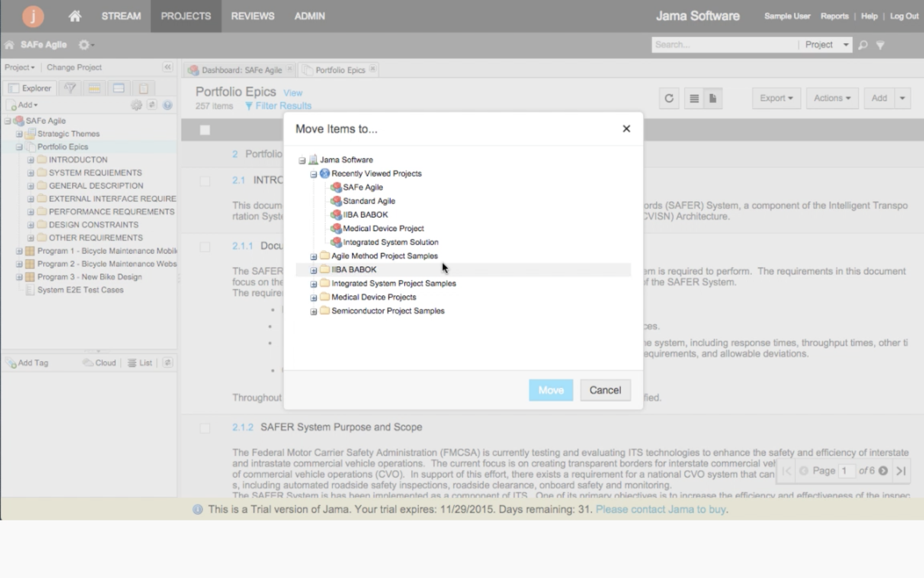Viewport: 924px width, 578px height.
Task: Expand the Strategic Themes node in explorer
Action: tap(19, 134)
